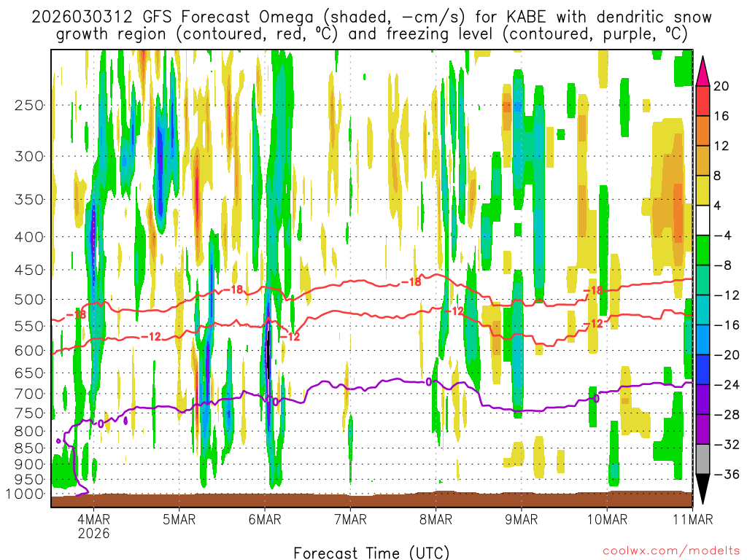The height and width of the screenshot is (560, 747).
Task: Click the 500 pressure level label
Action: tap(29, 300)
